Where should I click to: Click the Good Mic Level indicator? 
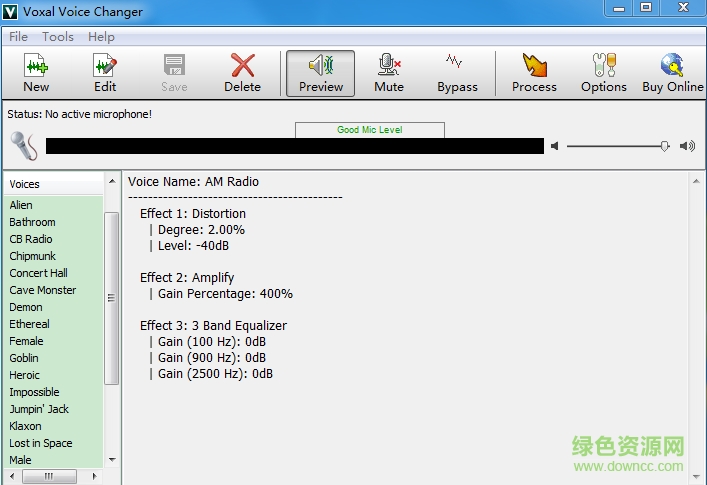pos(370,130)
